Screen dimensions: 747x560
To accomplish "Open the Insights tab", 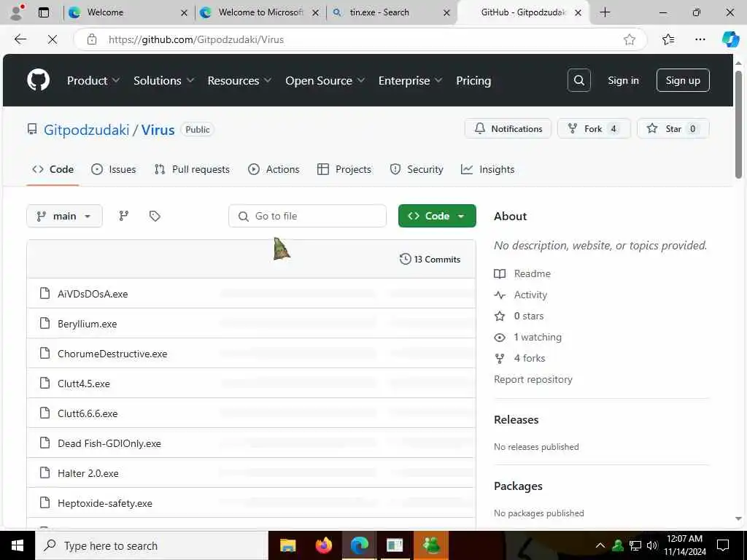I will click(x=488, y=169).
